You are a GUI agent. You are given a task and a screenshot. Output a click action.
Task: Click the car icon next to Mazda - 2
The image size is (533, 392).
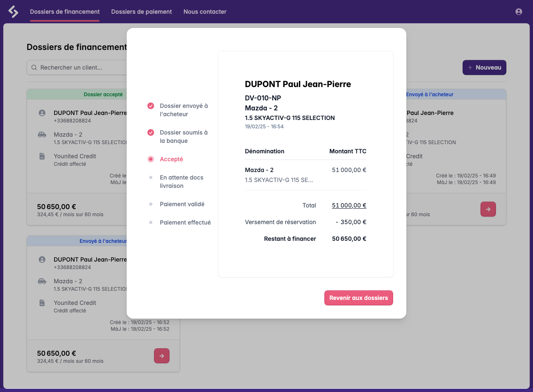click(x=42, y=135)
